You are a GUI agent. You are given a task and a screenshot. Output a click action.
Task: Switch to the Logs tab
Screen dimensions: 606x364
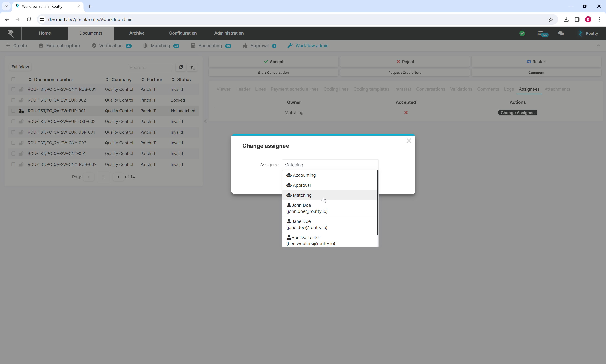(x=509, y=89)
